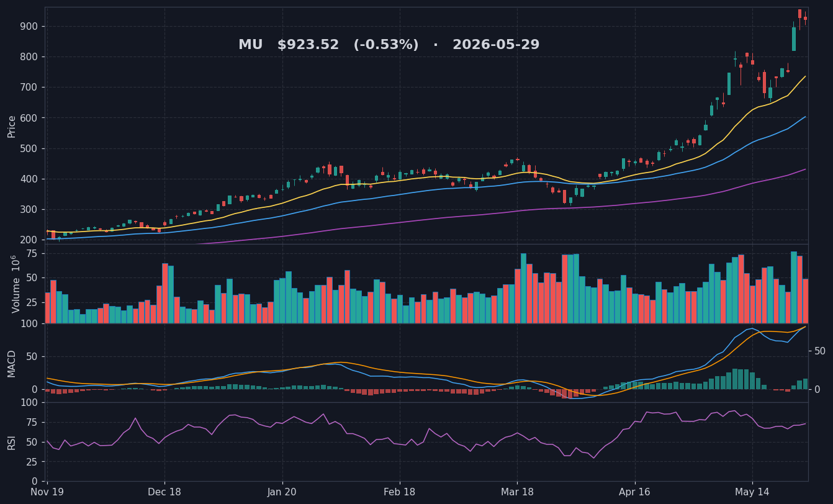The image size is (833, 504).
Task: Choose the 100 tick on the RSI axis
Action: [29, 402]
